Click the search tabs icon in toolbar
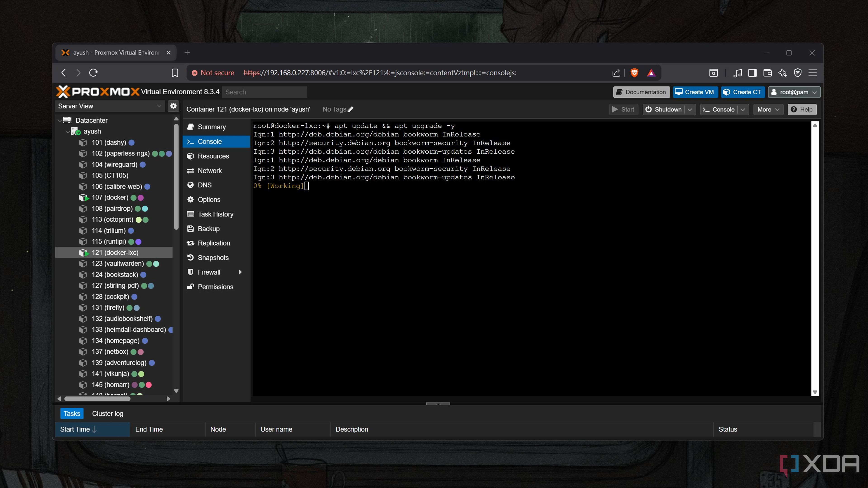Image resolution: width=868 pixels, height=488 pixels. (713, 73)
